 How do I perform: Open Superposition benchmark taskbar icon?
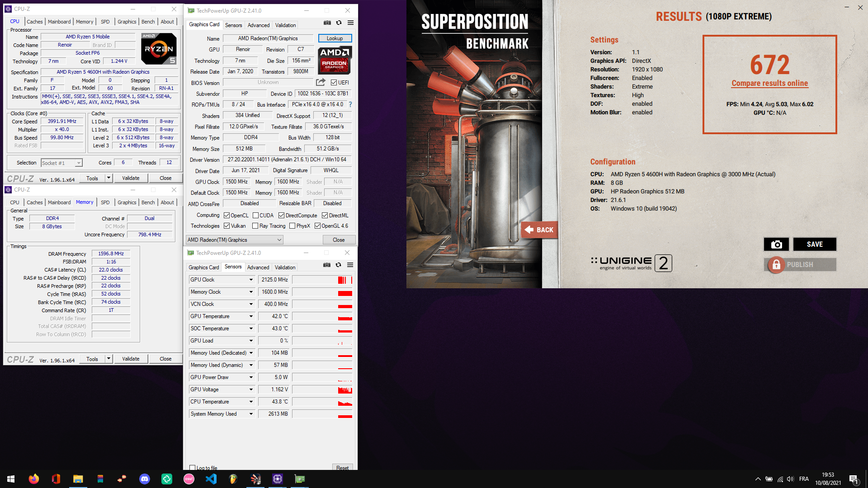tap(255, 479)
